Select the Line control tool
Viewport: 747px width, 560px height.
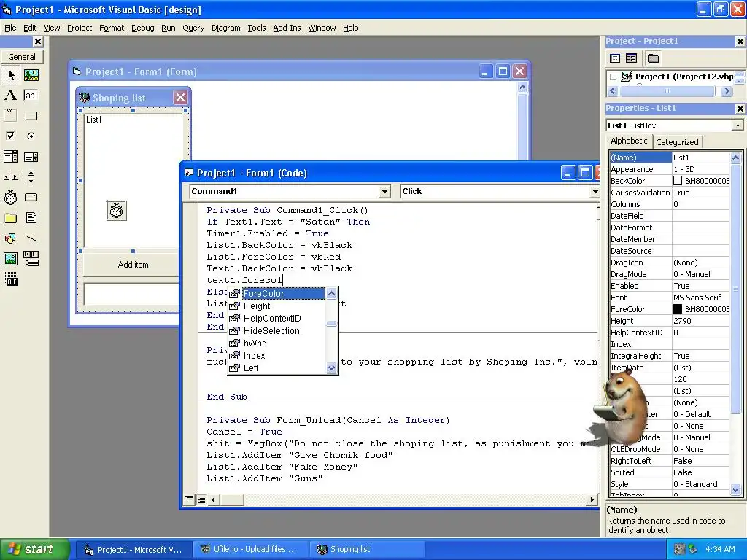pos(31,238)
